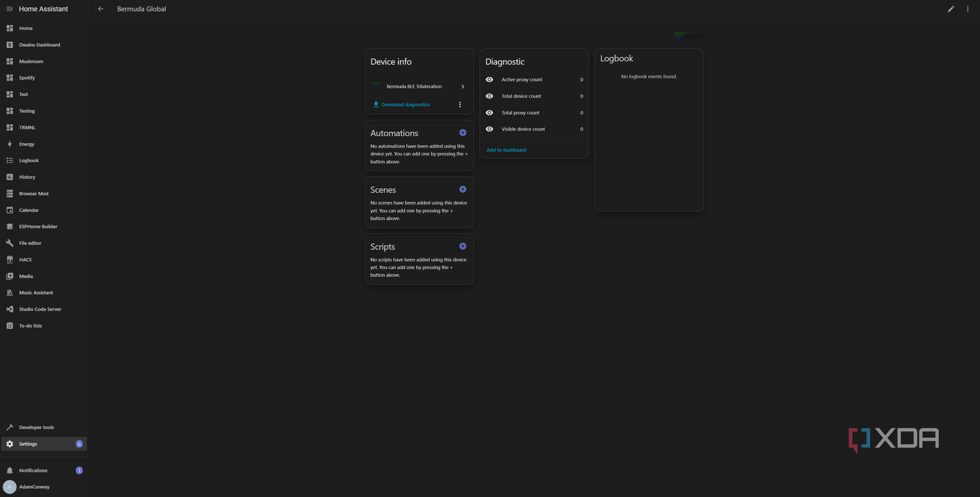Image resolution: width=980 pixels, height=497 pixels.
Task: Open Browser Mod server icon
Action: 10,193
